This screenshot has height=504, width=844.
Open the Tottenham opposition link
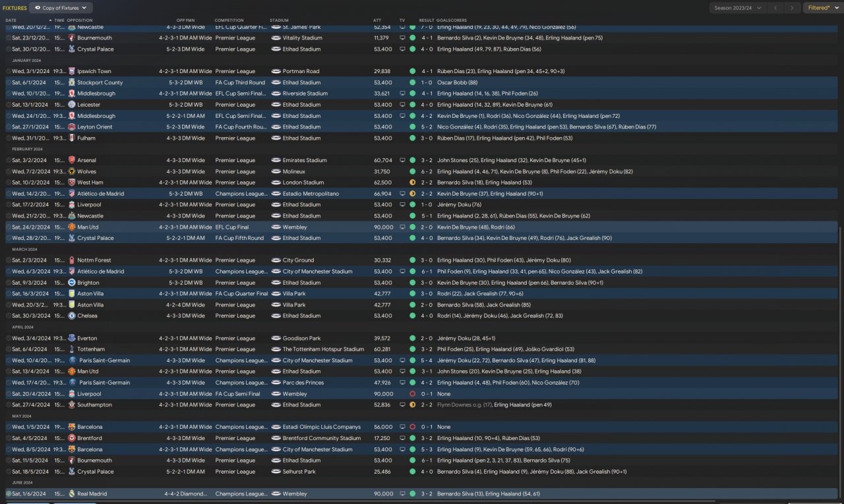click(x=91, y=349)
